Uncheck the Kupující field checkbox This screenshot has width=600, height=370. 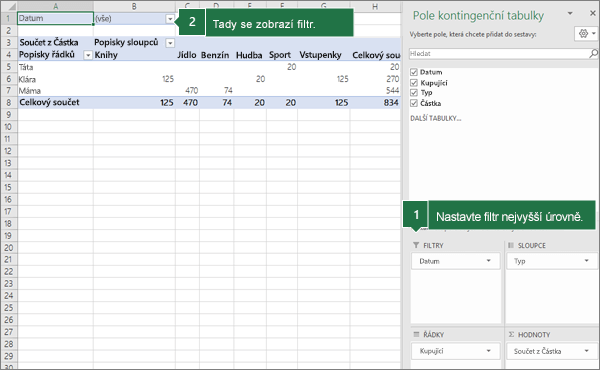[x=414, y=83]
